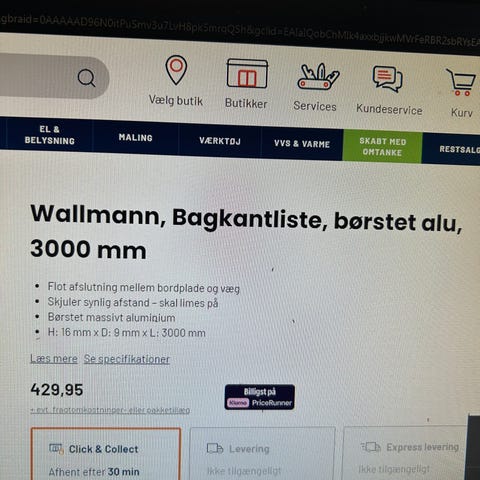This screenshot has height=480, width=480.
Task: Open the Restsalg menu item
Action: tap(459, 149)
